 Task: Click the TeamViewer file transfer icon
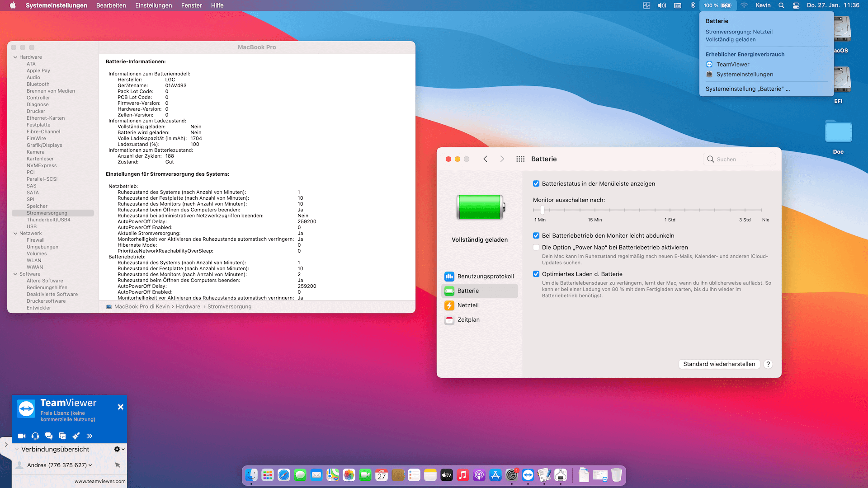62,436
